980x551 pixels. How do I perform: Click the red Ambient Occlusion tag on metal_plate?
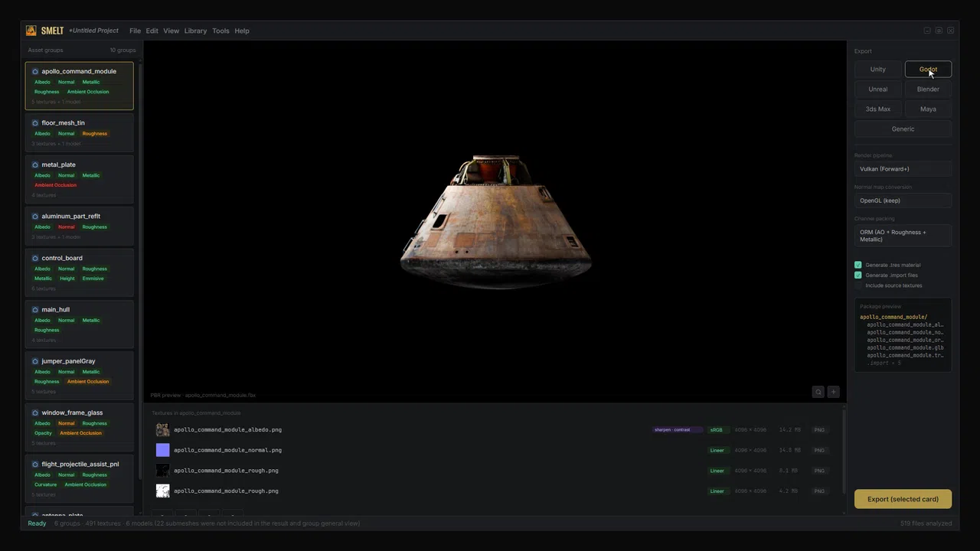point(55,185)
